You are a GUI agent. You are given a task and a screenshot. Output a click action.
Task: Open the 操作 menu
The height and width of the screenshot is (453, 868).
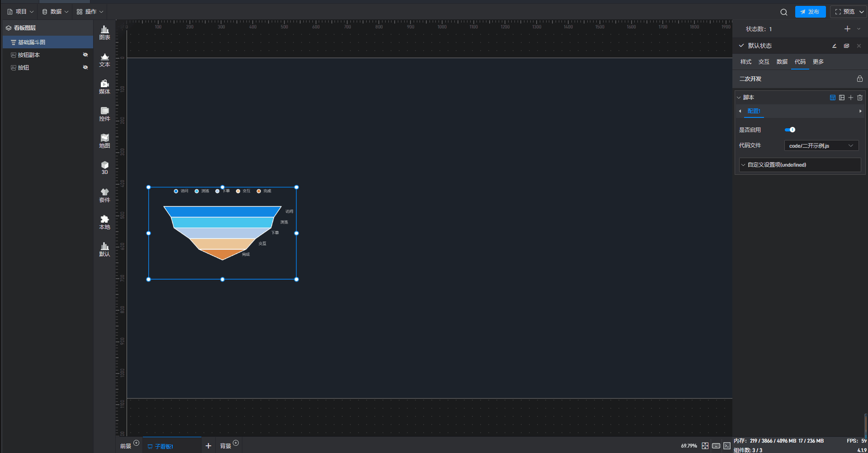90,12
